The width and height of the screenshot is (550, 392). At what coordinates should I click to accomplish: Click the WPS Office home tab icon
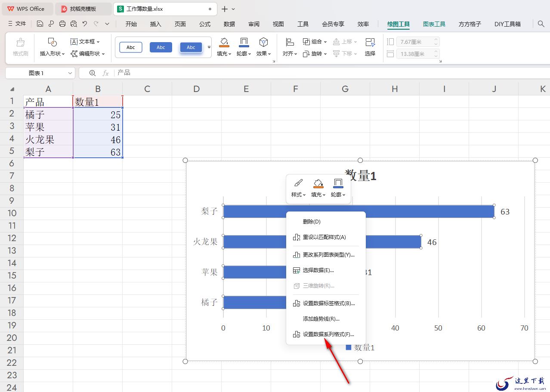pos(10,9)
